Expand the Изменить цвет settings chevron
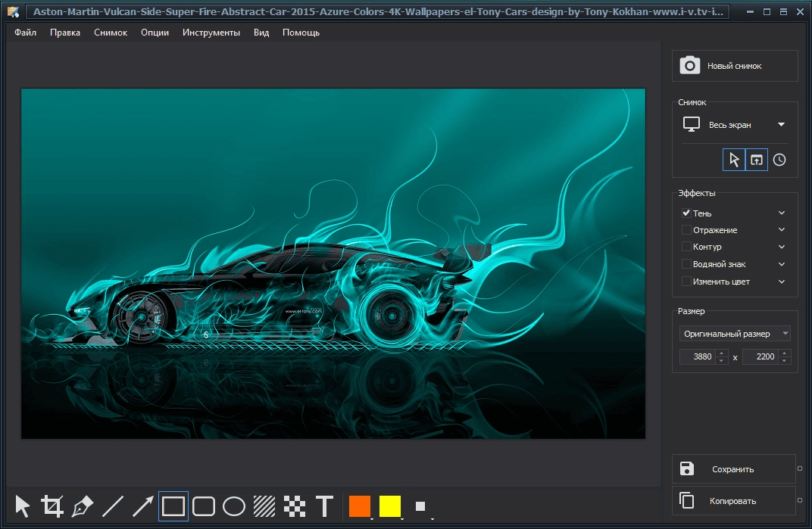Screen dimensions: 812x529 point(782,282)
